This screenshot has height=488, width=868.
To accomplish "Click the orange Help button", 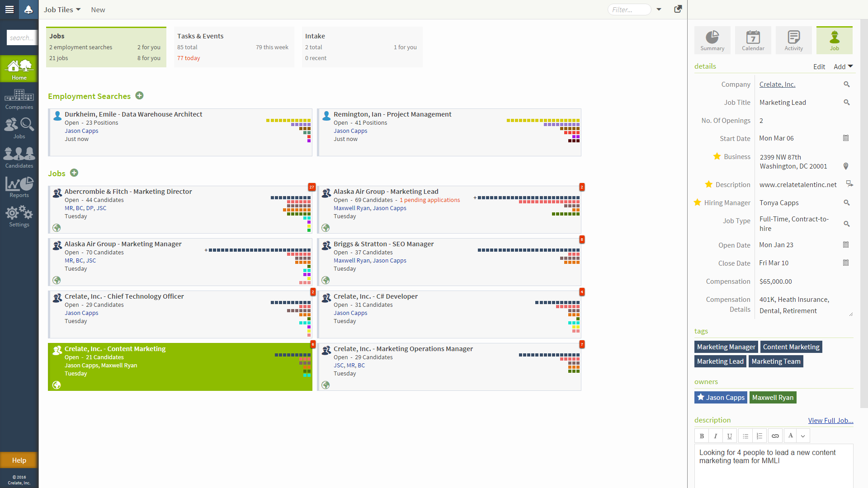I will tap(19, 460).
